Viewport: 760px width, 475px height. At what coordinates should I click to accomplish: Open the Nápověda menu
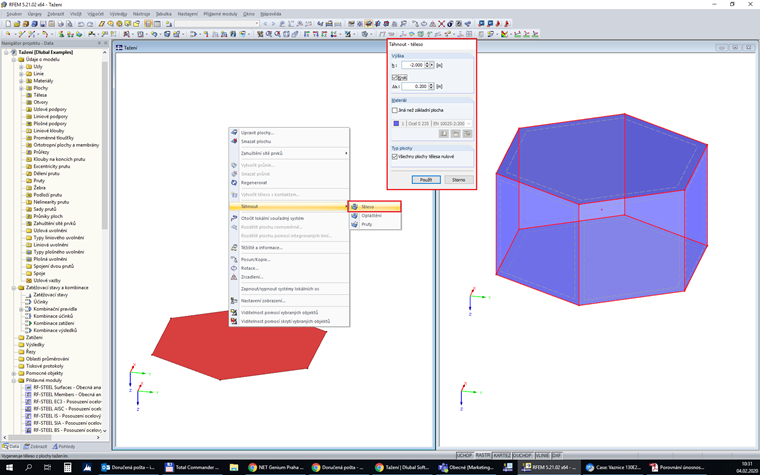270,14
